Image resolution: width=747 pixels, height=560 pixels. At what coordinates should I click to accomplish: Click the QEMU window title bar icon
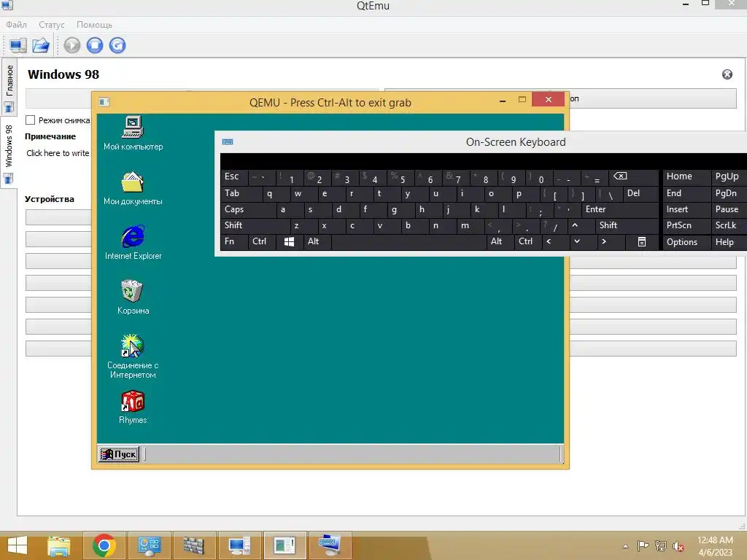(x=104, y=102)
